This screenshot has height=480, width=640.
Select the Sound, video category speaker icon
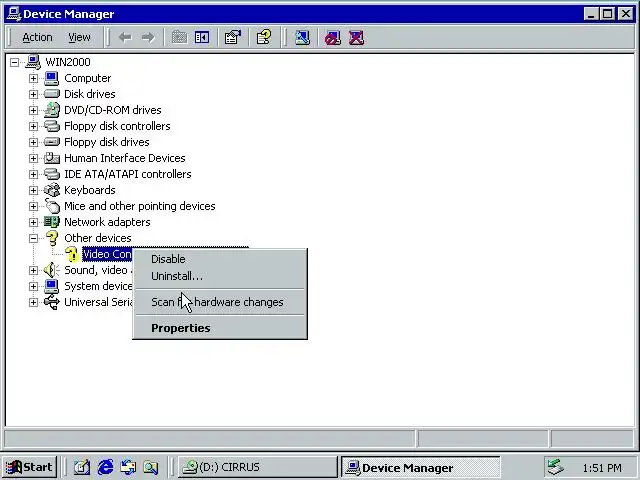(51, 270)
